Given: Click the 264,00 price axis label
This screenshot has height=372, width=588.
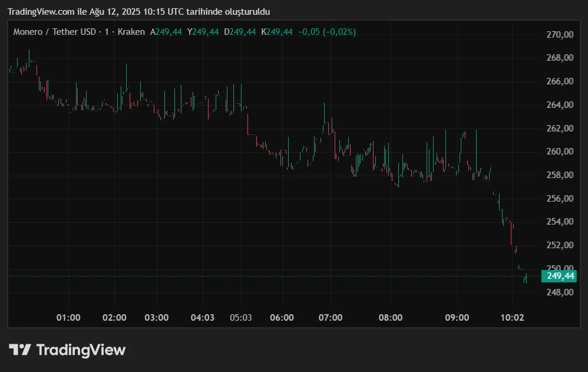Looking at the screenshot, I should pos(560,105).
